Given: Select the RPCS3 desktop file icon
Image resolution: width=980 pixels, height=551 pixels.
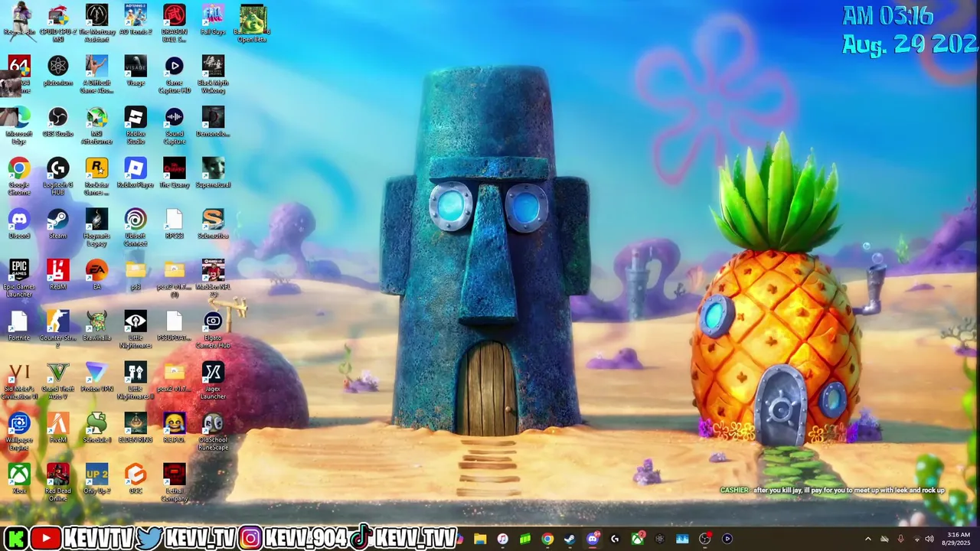Looking at the screenshot, I should click(175, 224).
